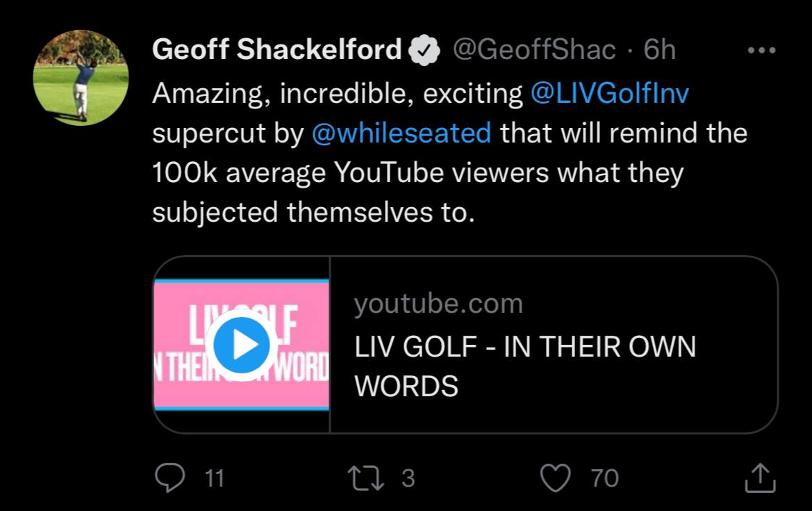Click the reply count of 11
812x511 pixels.
click(x=215, y=478)
